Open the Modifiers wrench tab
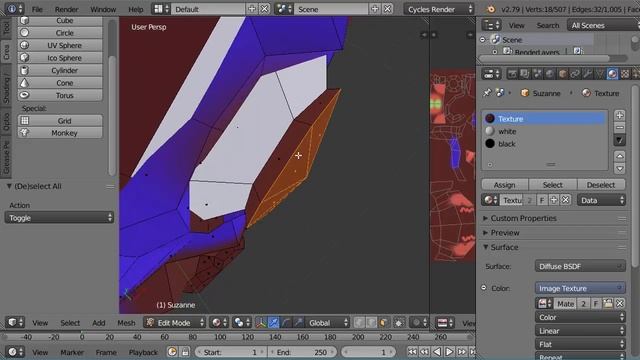640x360 pixels. [x=587, y=74]
